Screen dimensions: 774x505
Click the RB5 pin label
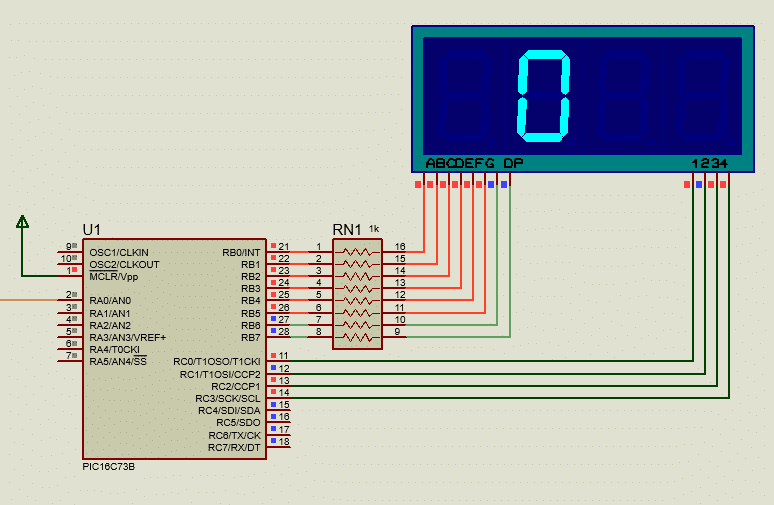[250, 313]
